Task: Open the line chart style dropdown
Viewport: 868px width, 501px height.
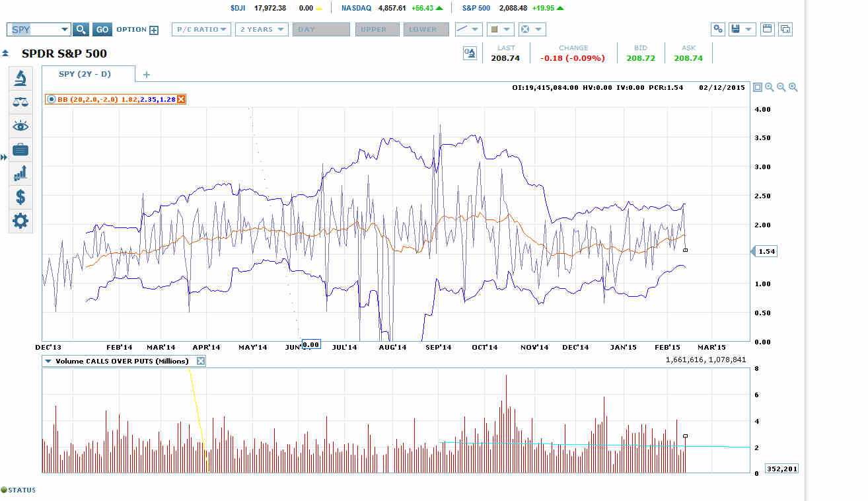Action: 468,30
